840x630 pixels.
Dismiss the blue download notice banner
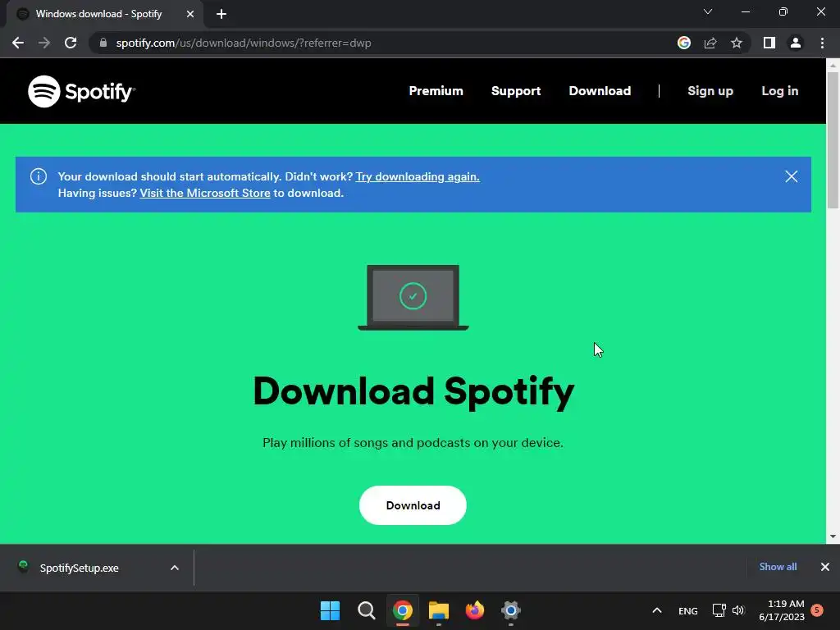[792, 176]
